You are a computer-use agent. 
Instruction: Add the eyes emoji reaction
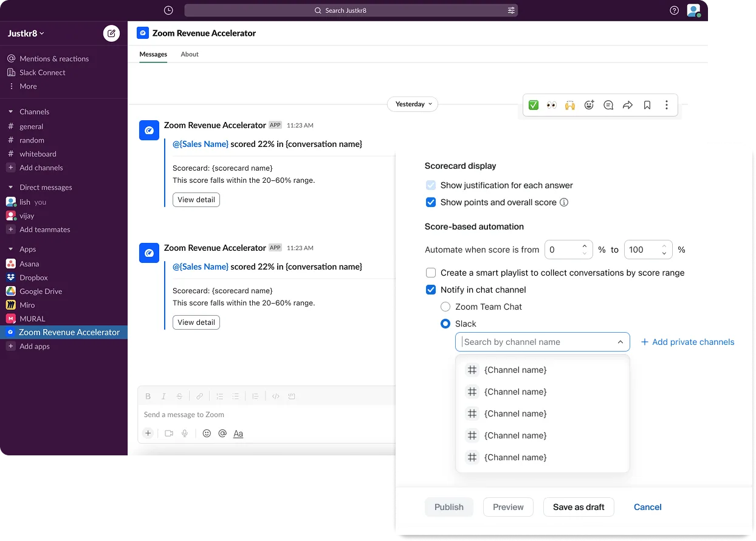click(551, 104)
